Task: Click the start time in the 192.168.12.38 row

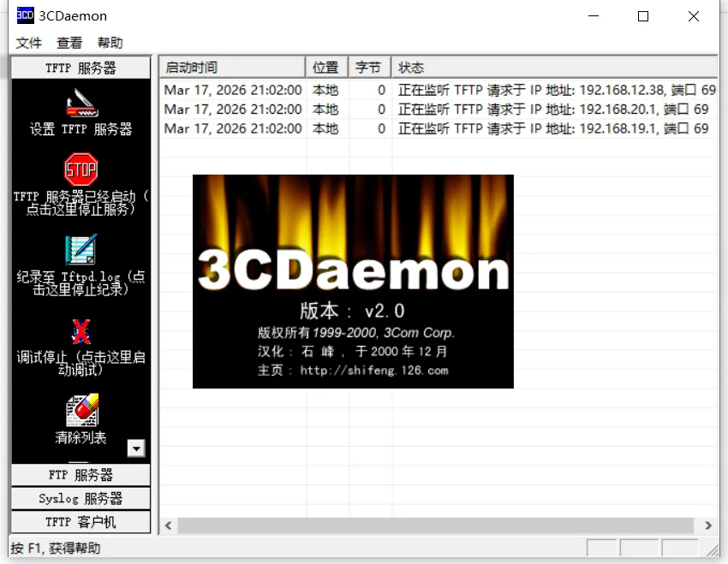Action: pos(233,90)
